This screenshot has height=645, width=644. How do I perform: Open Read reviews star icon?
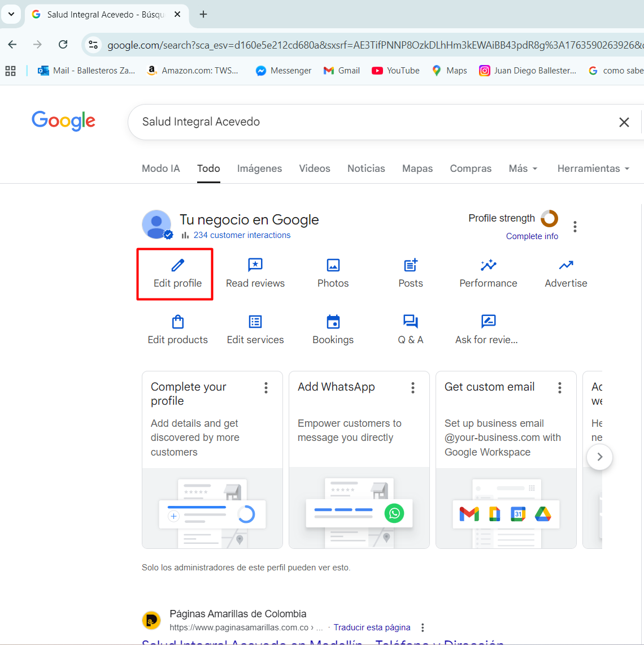[255, 265]
